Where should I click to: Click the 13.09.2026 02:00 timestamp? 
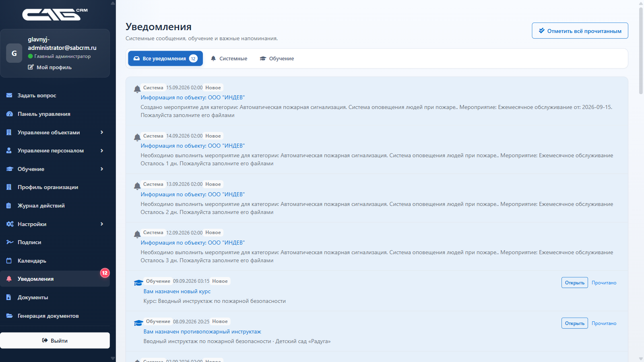pos(184,184)
